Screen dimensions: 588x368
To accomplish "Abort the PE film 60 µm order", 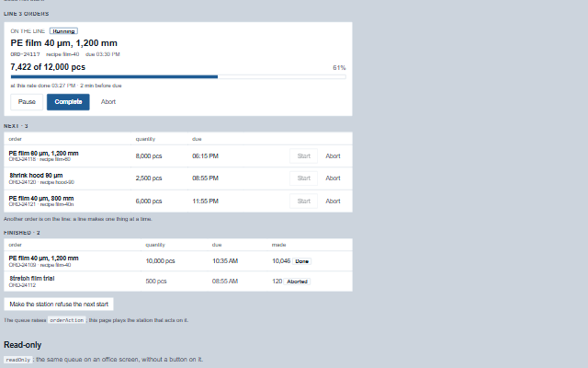I will pyautogui.click(x=333, y=155).
